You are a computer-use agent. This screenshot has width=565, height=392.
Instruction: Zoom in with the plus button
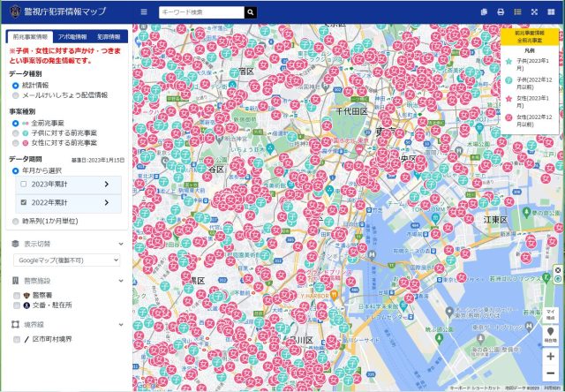[550, 357]
